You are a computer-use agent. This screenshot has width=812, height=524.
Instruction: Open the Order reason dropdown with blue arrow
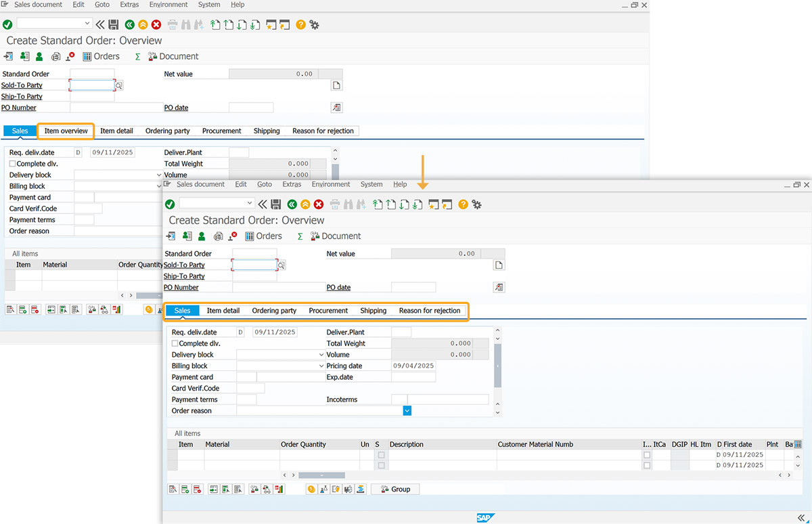point(407,411)
